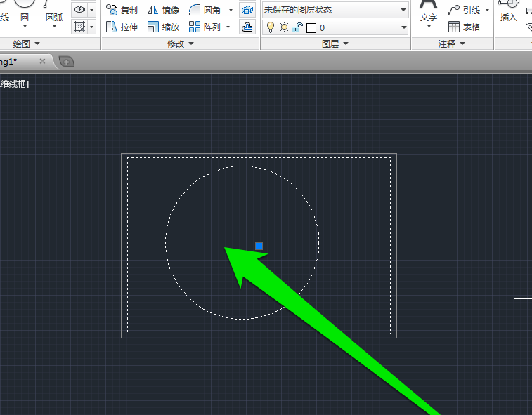
Task: Select the 引线 (Leader) tool
Action: pos(464,10)
